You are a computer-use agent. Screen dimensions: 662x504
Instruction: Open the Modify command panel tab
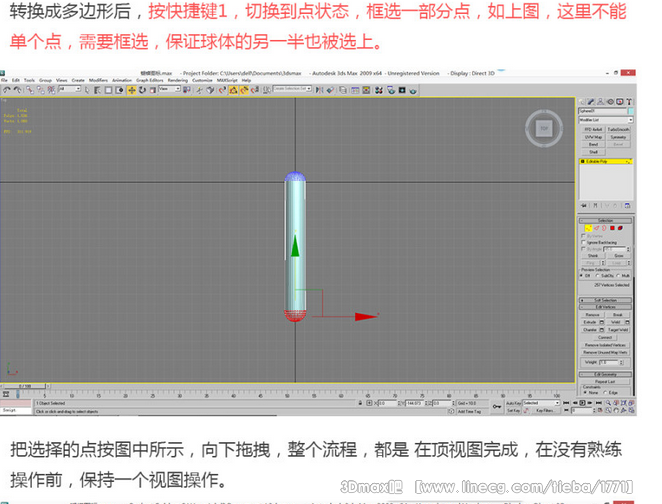(x=591, y=102)
